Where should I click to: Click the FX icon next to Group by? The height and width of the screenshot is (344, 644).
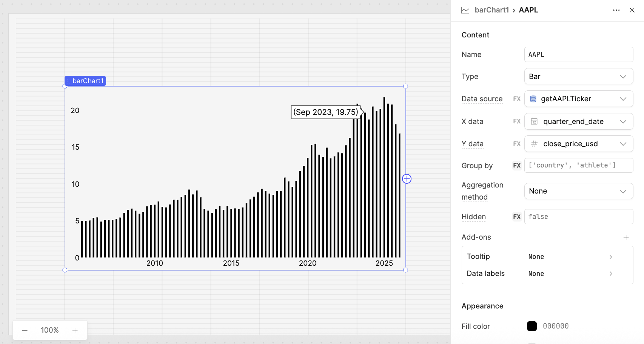point(516,165)
